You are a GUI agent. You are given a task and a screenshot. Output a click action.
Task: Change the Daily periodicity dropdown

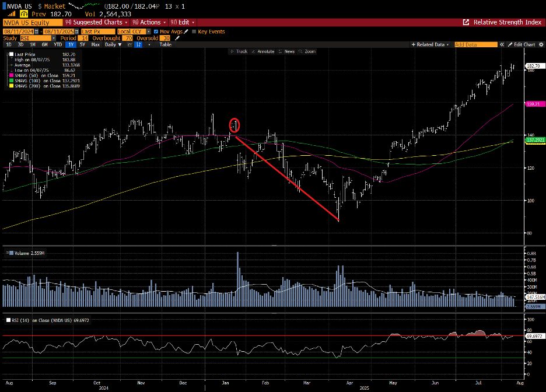click(113, 44)
